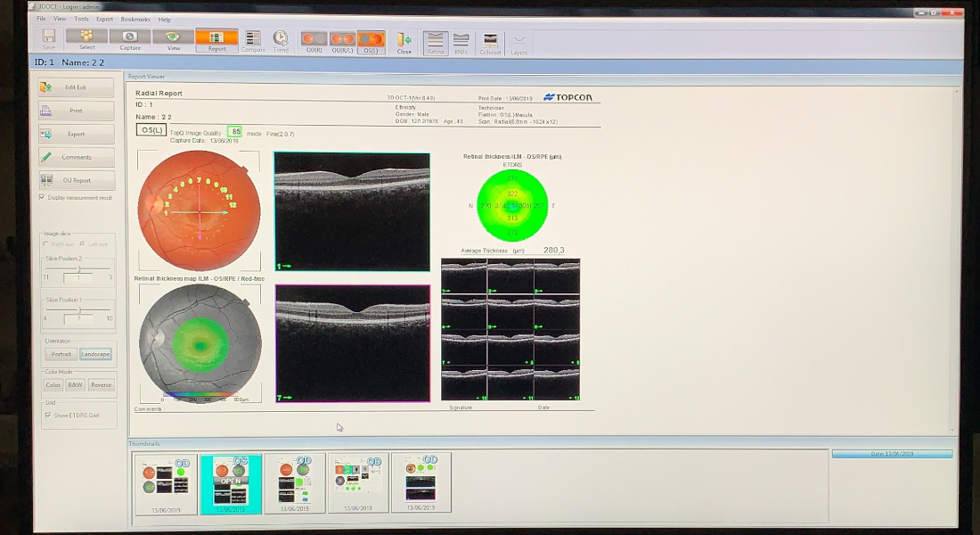Switch to Capture mode in the toolbar
This screenshot has height=535, width=980.
click(130, 39)
